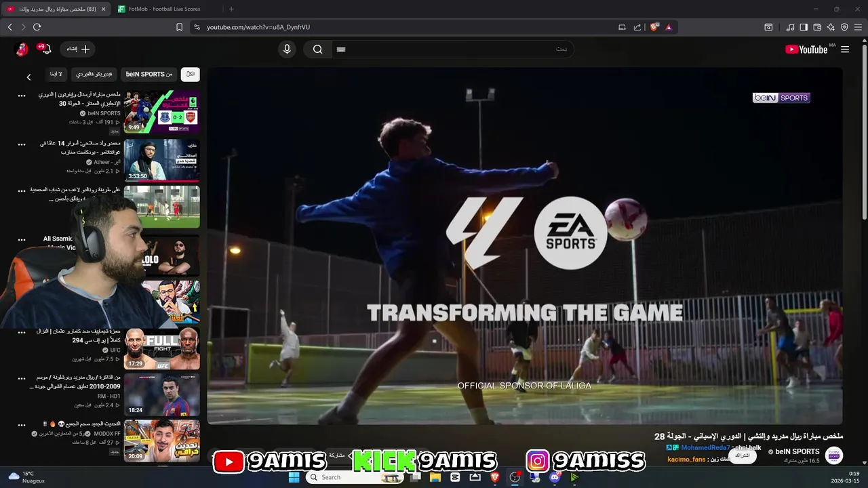Click the YouTube logo to go home
The height and width of the screenshot is (488, 868).
click(x=806, y=49)
